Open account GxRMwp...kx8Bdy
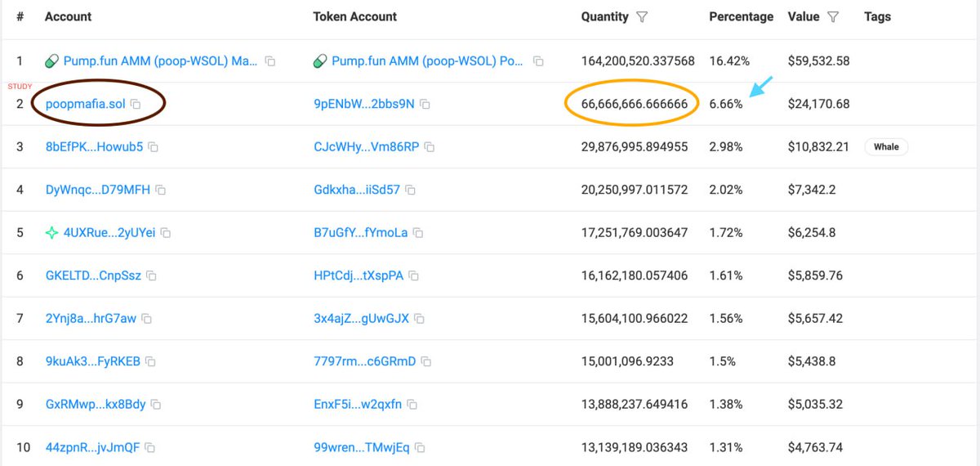 pos(96,404)
